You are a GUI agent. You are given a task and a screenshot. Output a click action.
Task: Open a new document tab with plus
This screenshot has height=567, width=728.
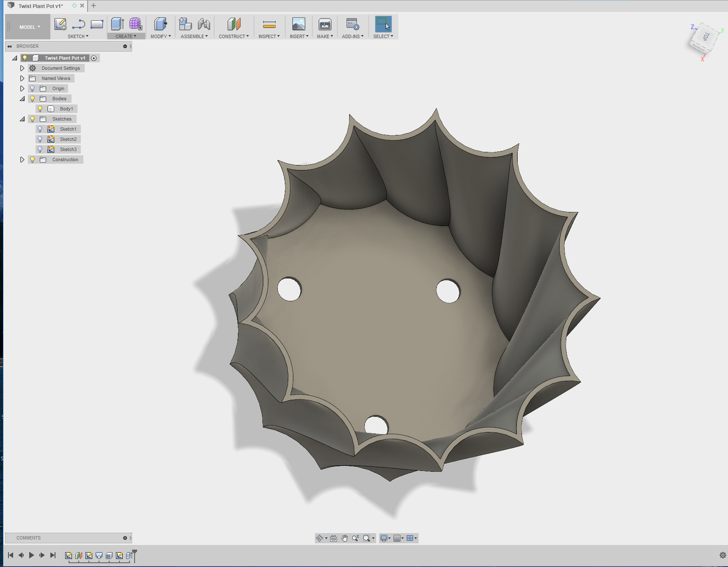[x=94, y=6]
